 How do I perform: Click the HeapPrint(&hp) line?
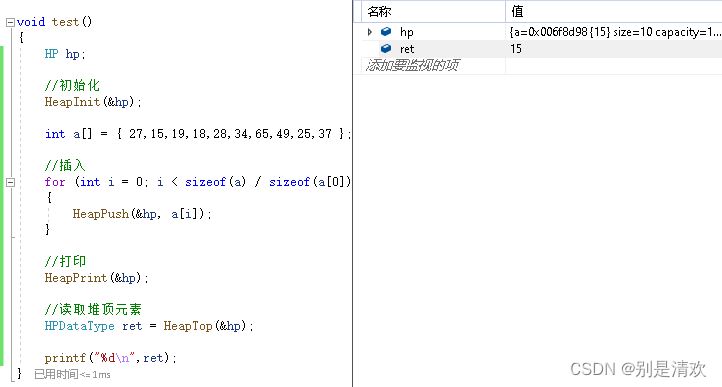pyautogui.click(x=96, y=278)
